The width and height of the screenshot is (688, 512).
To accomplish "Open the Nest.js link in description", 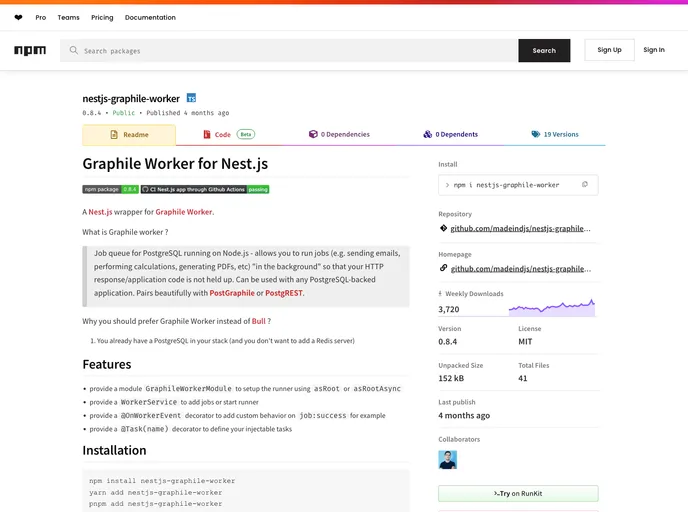I will pyautogui.click(x=100, y=212).
